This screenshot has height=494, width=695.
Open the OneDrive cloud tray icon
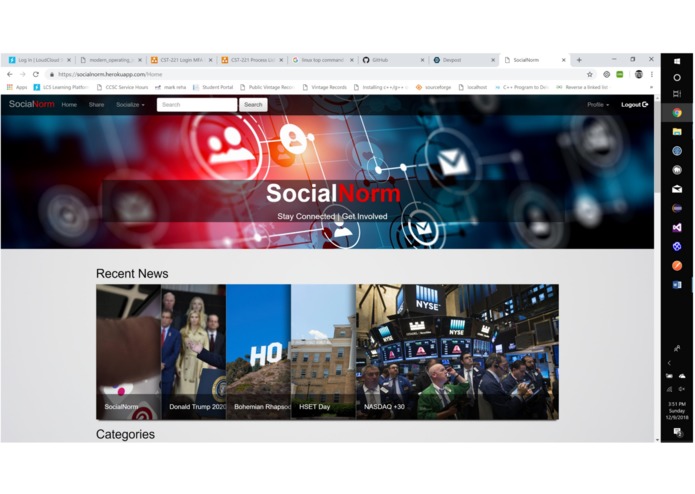682,376
